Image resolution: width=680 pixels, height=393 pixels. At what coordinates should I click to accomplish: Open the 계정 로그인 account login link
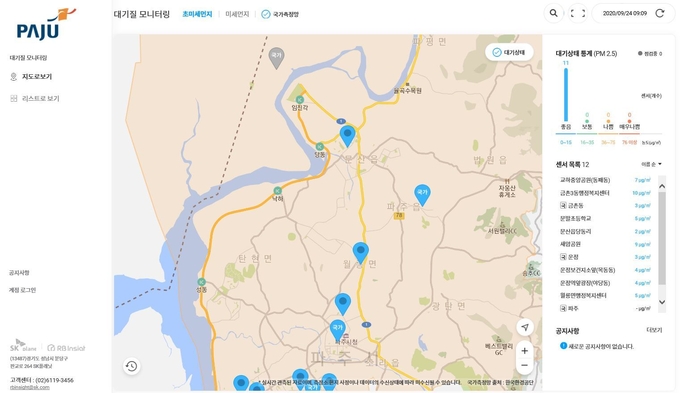coord(23,290)
